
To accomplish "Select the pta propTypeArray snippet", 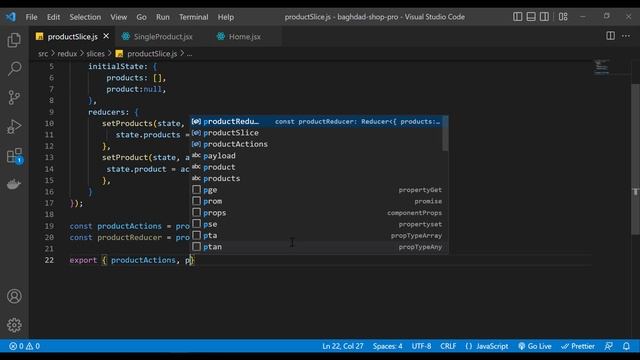I will (x=316, y=236).
